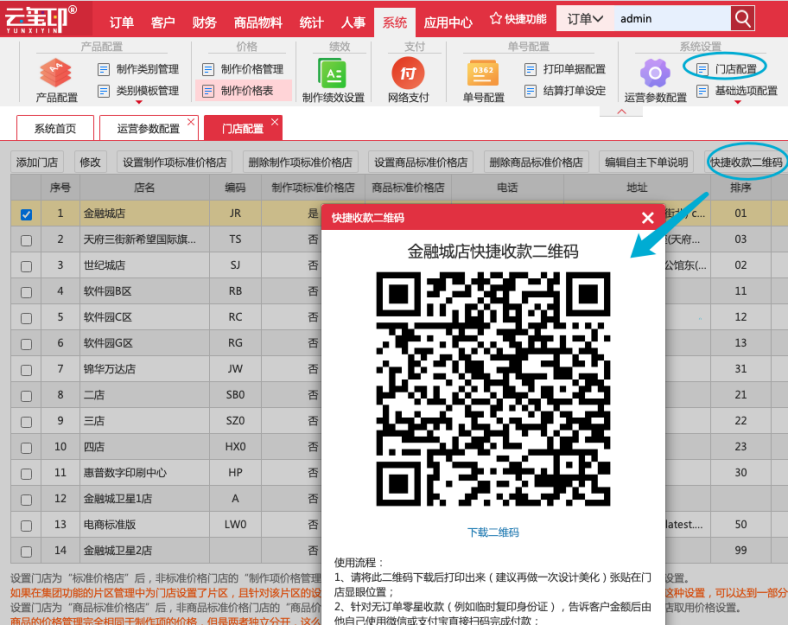Open the 订单 search type dropdown
Viewport: 788px width, 625px height.
(585, 19)
